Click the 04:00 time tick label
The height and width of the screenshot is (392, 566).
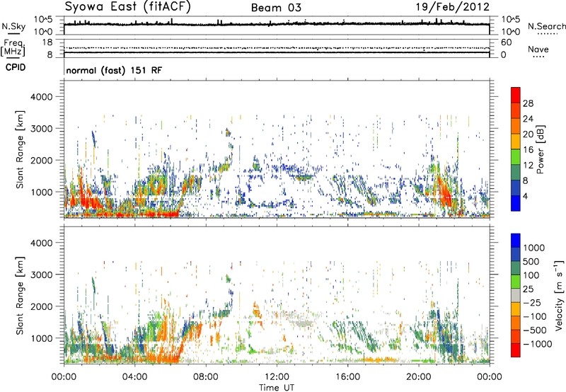[x=134, y=377]
